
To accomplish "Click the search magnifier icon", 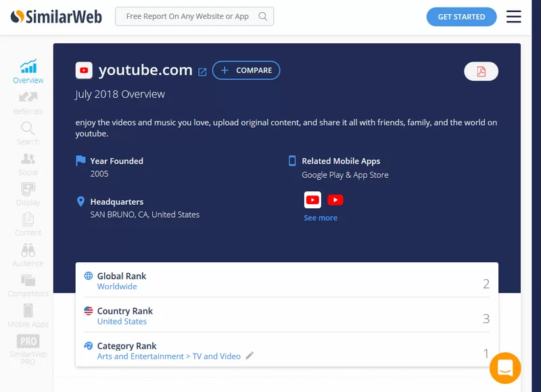I will pyautogui.click(x=262, y=16).
